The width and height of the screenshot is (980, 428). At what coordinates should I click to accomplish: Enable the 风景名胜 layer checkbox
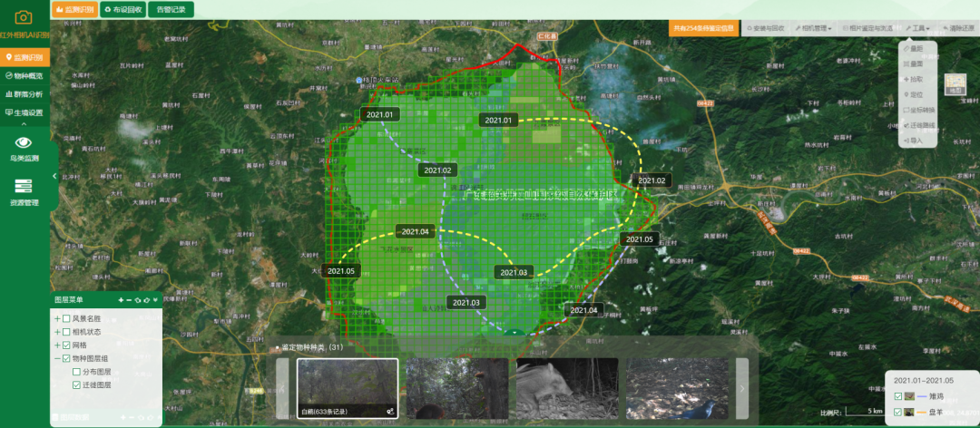[x=66, y=319]
